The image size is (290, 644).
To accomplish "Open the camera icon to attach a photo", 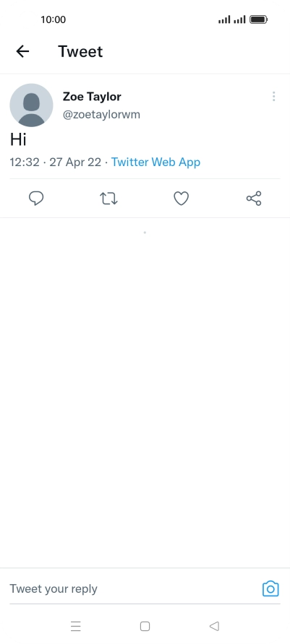I will (270, 588).
